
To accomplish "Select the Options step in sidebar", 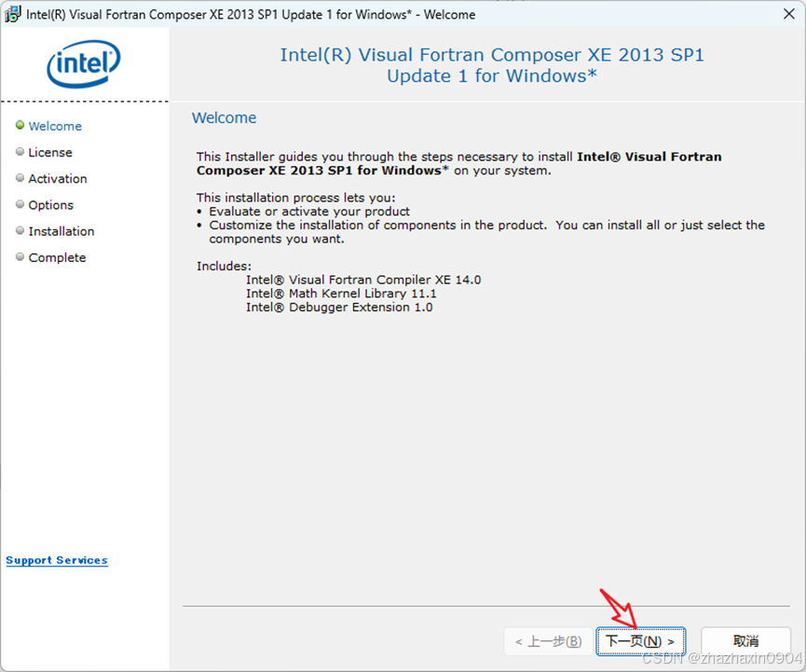I will pyautogui.click(x=51, y=205).
